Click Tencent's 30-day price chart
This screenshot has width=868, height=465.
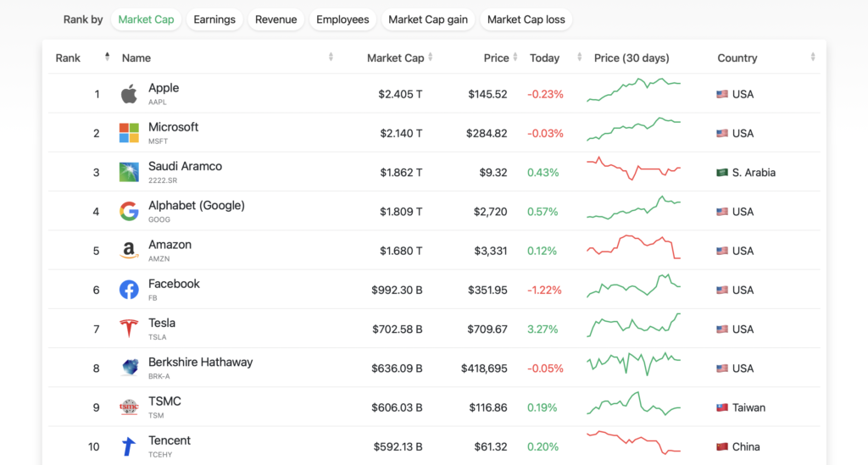[x=634, y=442]
